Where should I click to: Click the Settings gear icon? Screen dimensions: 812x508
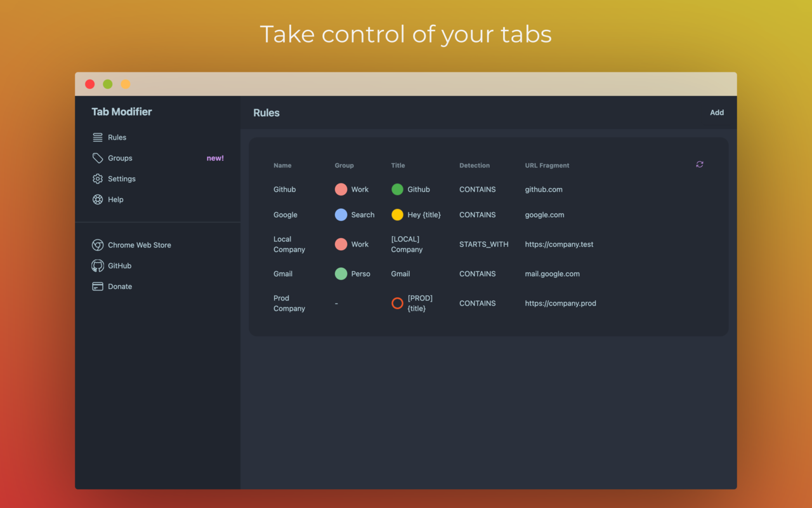(97, 178)
